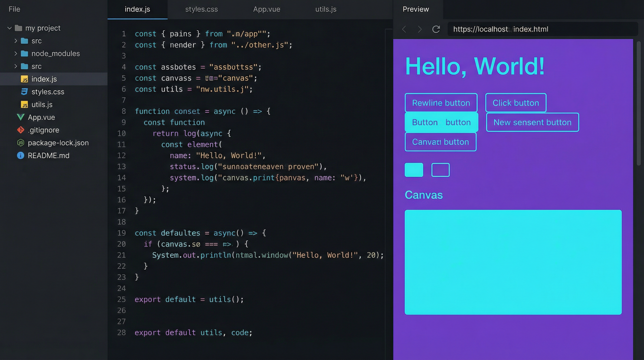Click the back navigation arrow in Preview
Image resolution: width=644 pixels, height=360 pixels.
pyautogui.click(x=404, y=29)
